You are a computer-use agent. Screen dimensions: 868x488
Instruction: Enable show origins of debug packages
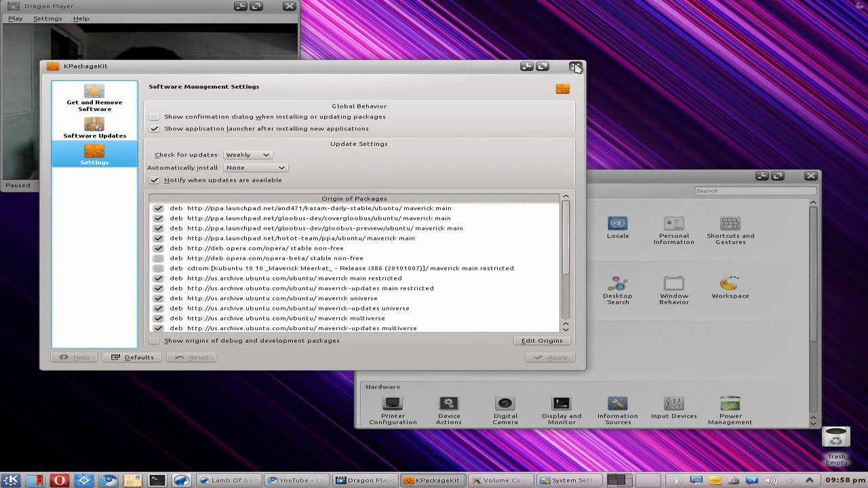click(x=155, y=341)
